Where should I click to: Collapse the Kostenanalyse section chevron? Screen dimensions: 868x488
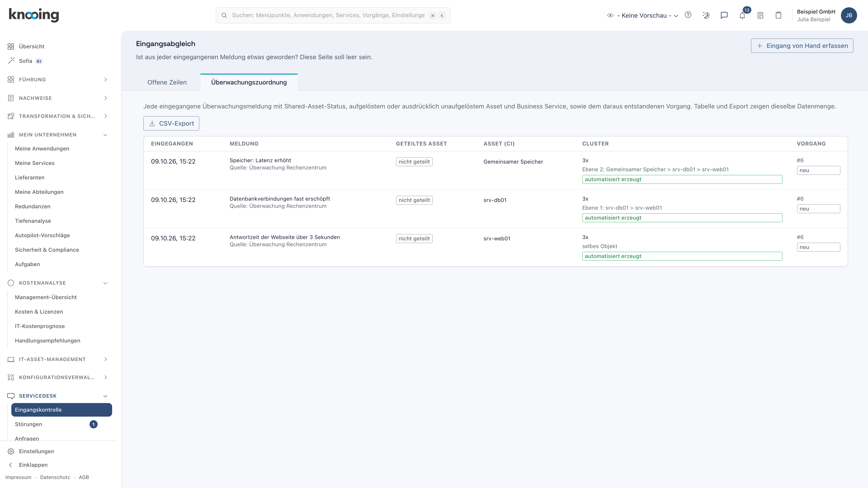click(106, 283)
